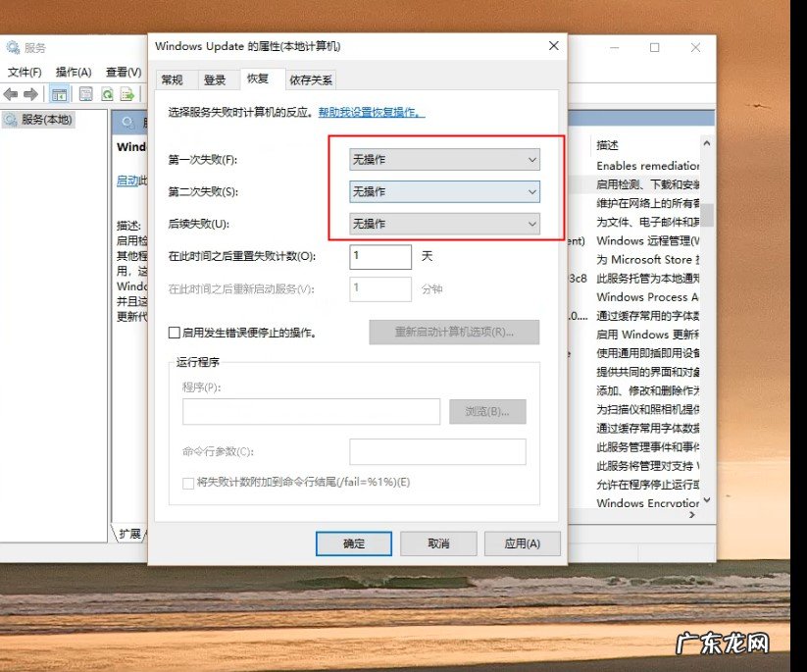Switch to the 登录 tab

pyautogui.click(x=214, y=79)
